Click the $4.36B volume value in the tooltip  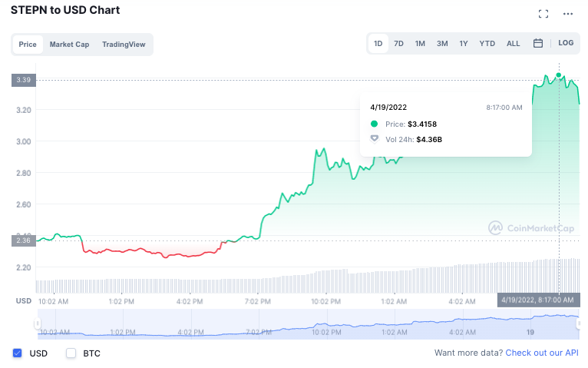[x=429, y=140]
